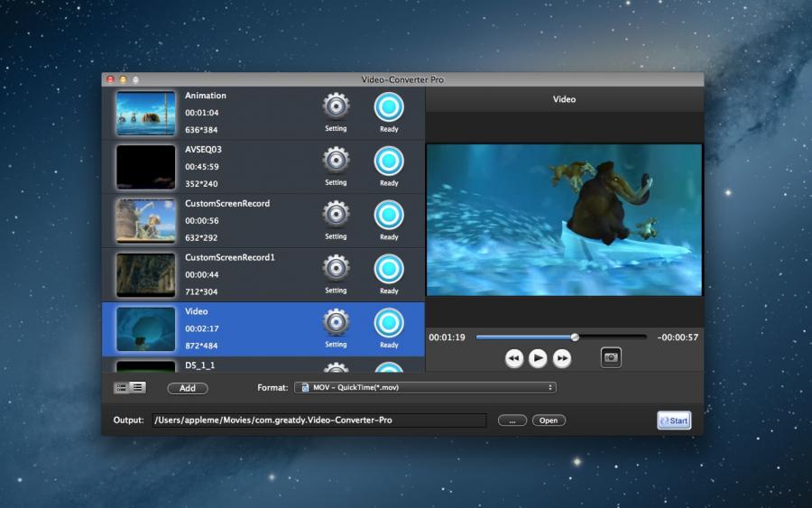Click Ready circle for selected Video row
The width and height of the screenshot is (812, 508).
click(389, 323)
